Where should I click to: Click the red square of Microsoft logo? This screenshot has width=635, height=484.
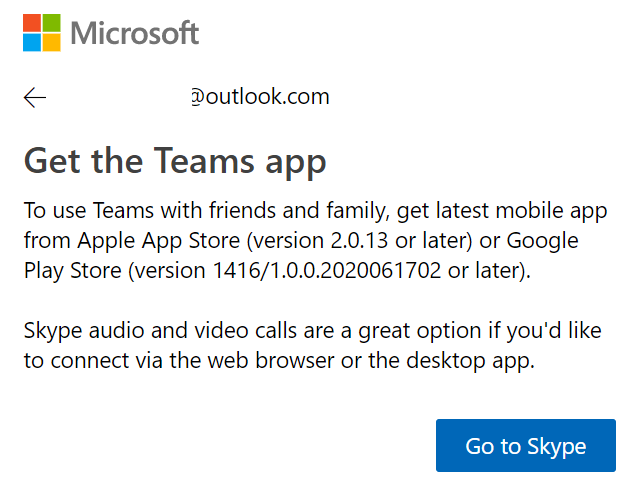tap(33, 21)
